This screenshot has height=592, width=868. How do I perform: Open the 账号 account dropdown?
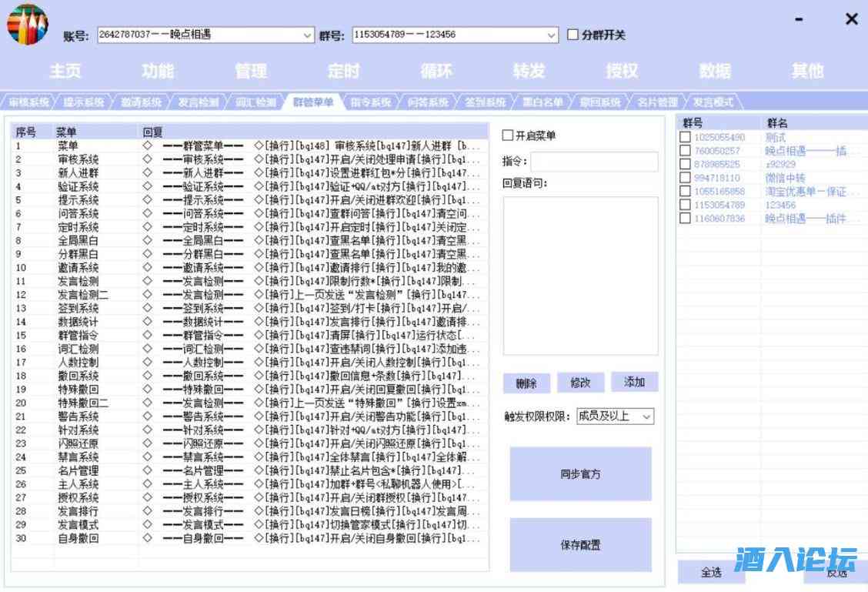pos(306,35)
